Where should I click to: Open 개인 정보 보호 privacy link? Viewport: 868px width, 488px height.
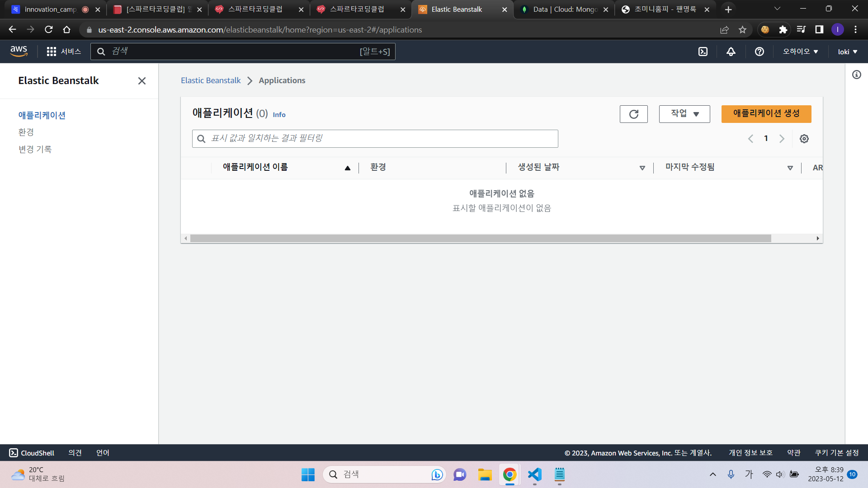[750, 453]
